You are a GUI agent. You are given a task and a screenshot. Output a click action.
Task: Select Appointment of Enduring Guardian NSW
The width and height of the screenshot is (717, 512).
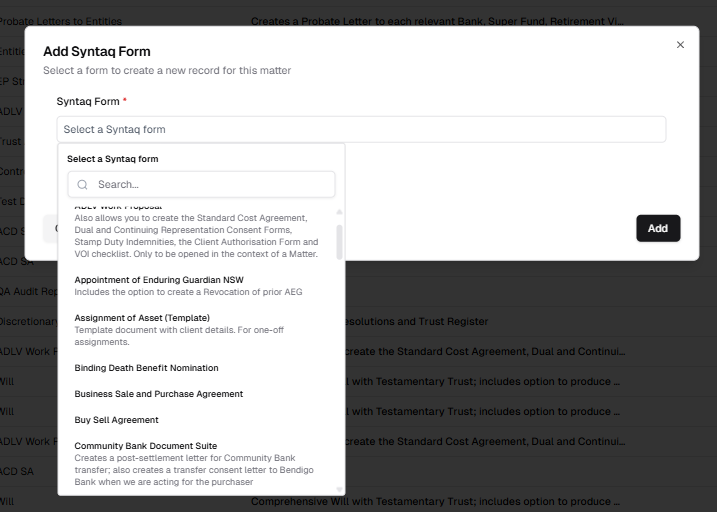tap(201, 286)
